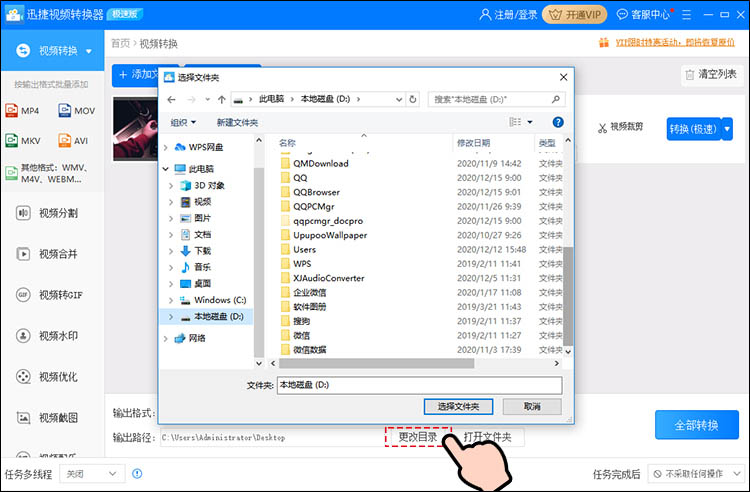Click 首页 breadcrumb link
This screenshot has height=492, width=750.
(x=121, y=44)
